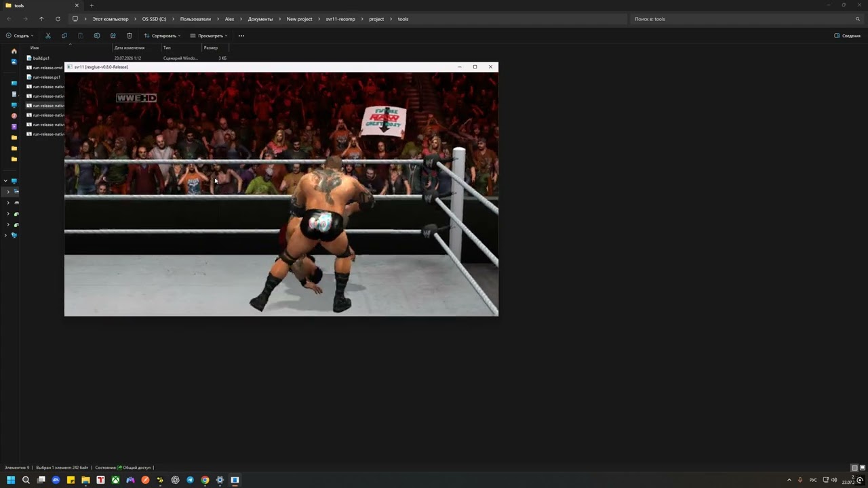Open the Просмотреть view dropdown

pos(209,36)
